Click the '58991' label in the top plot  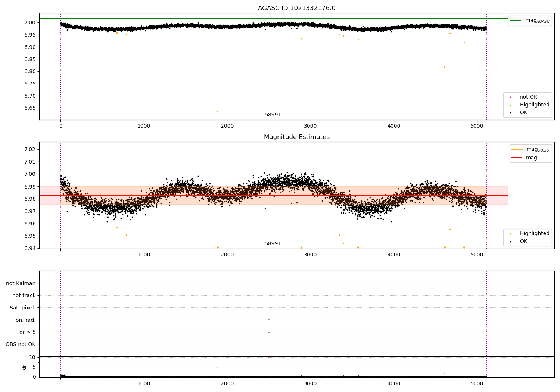(x=273, y=115)
